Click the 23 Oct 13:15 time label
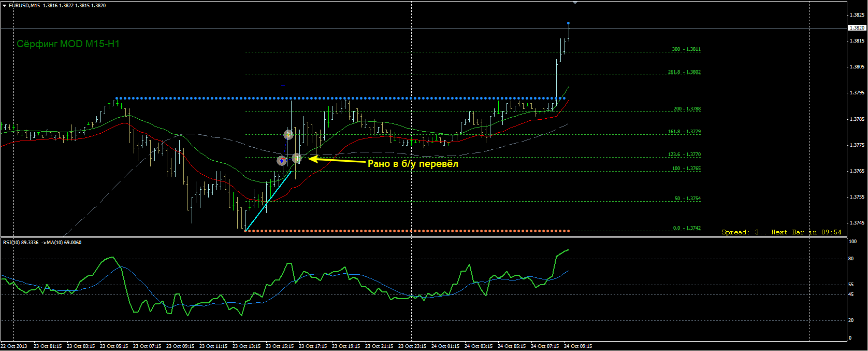 (x=247, y=346)
